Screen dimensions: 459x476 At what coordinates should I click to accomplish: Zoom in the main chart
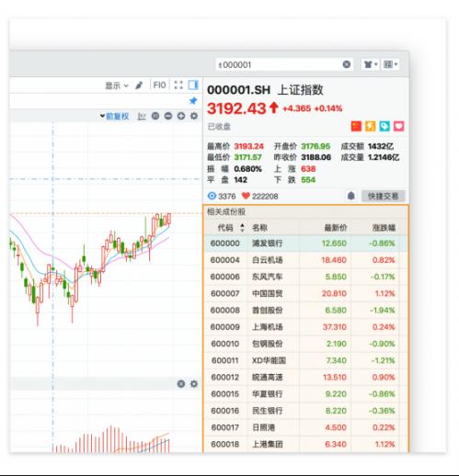pyautogui.click(x=181, y=116)
